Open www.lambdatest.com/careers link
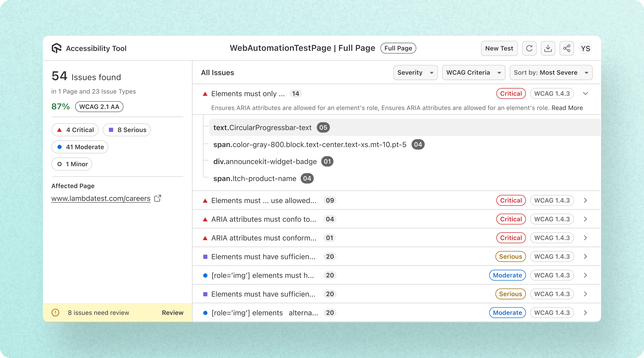 tap(101, 198)
